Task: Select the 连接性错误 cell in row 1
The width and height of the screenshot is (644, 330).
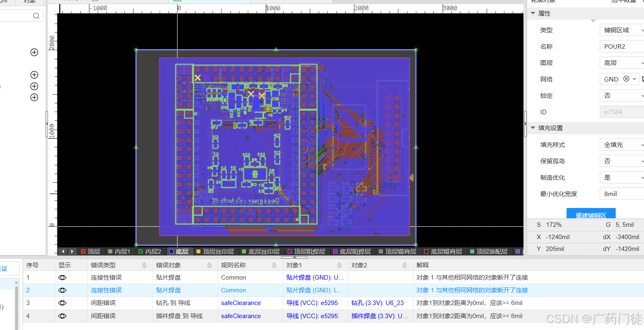Action: click(120, 278)
